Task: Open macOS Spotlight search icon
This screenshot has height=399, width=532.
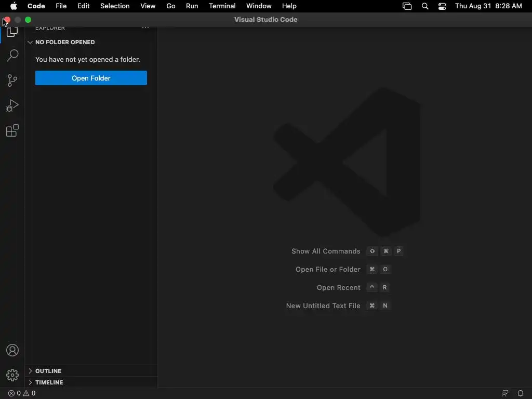Action: 425,6
